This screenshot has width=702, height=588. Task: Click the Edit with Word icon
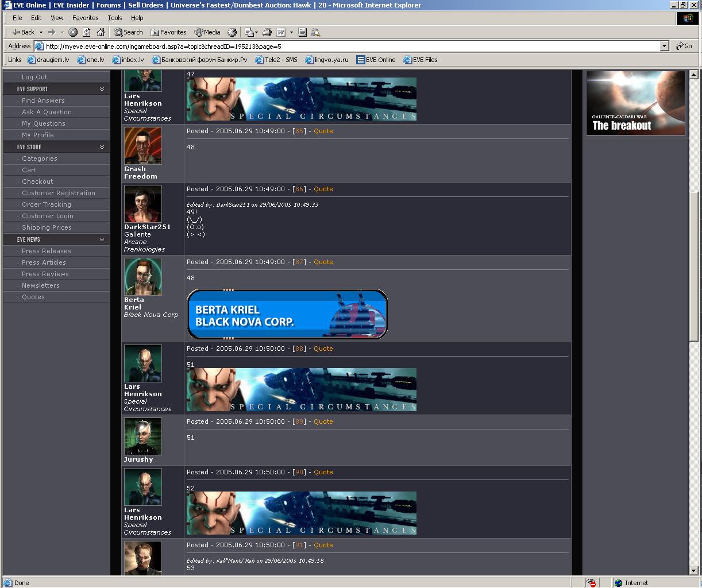pyautogui.click(x=281, y=32)
